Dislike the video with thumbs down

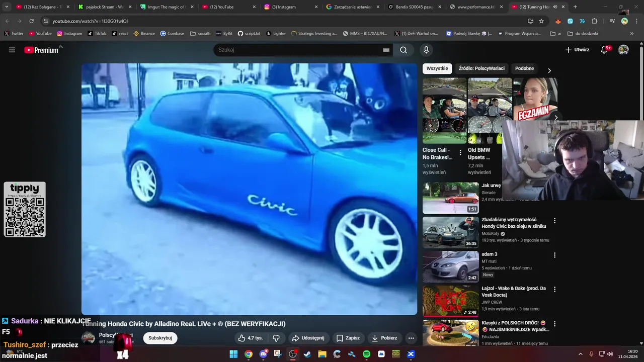pyautogui.click(x=276, y=338)
